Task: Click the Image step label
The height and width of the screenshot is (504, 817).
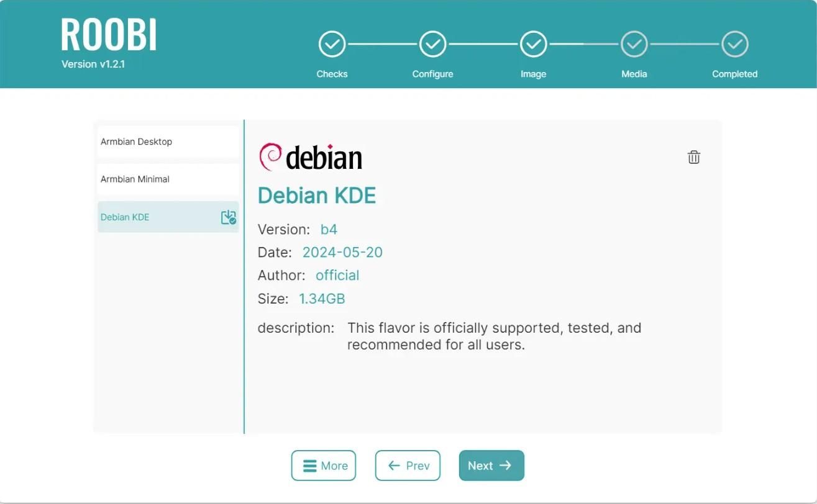Action: tap(533, 74)
